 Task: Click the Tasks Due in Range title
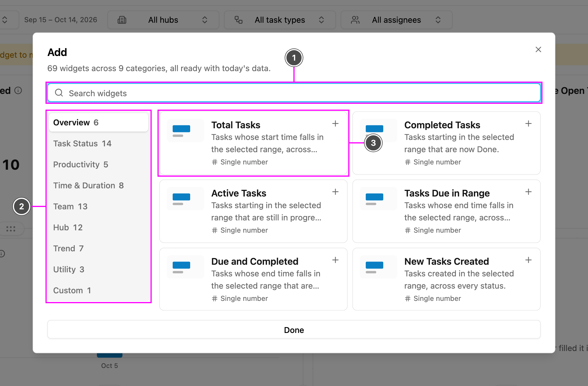[447, 193]
